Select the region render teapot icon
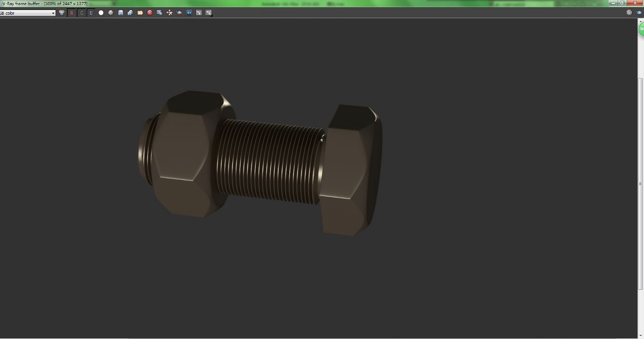644x339 pixels. coord(179,13)
